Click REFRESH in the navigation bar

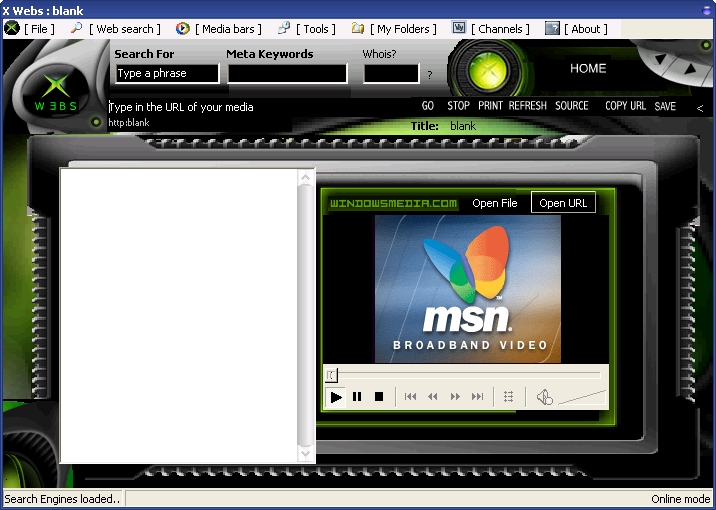[x=527, y=106]
